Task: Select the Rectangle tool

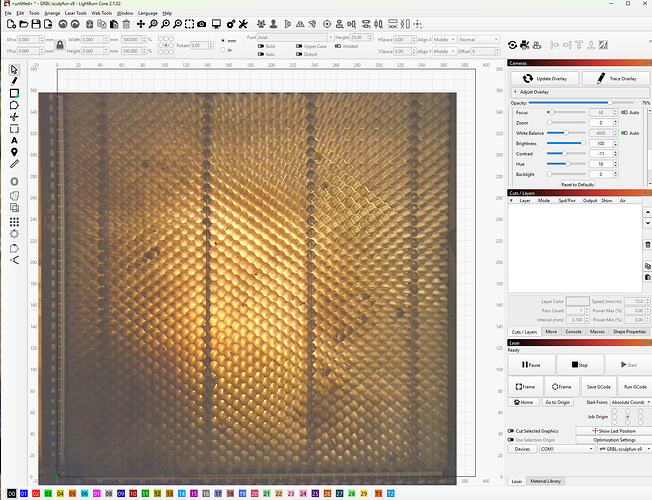Action: [x=14, y=93]
